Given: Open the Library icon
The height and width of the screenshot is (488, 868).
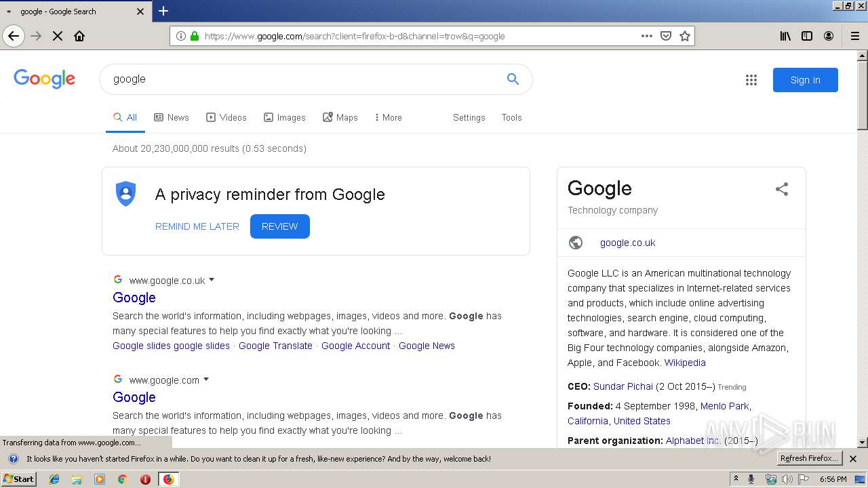Looking at the screenshot, I should [785, 36].
